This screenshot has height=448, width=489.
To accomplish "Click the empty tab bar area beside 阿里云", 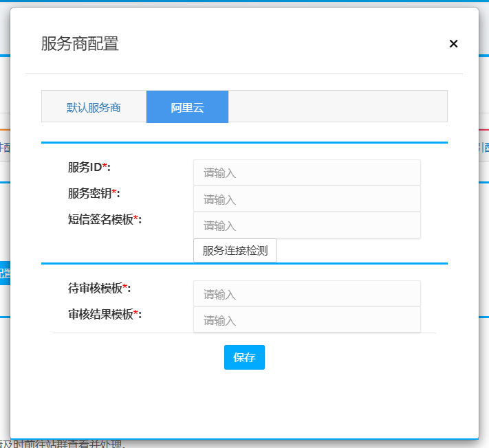I will [x=337, y=107].
